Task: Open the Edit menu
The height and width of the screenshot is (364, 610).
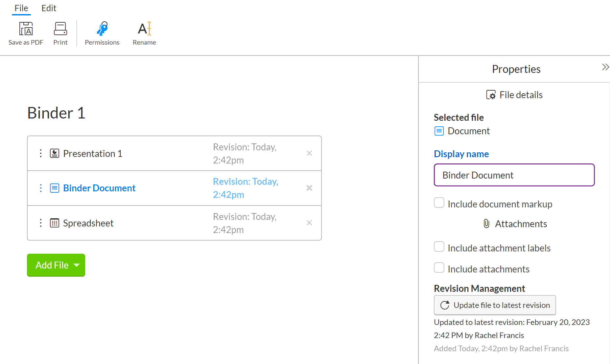Action: point(49,8)
